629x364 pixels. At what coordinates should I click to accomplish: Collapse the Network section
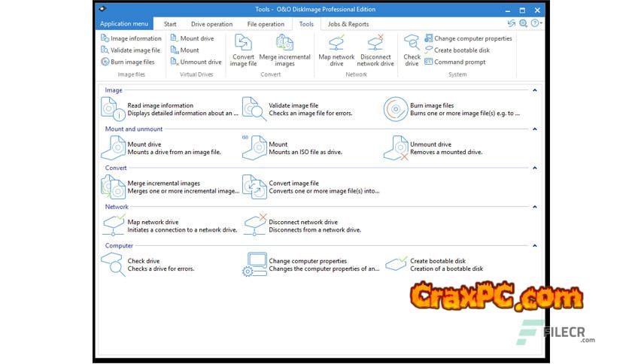click(x=535, y=207)
